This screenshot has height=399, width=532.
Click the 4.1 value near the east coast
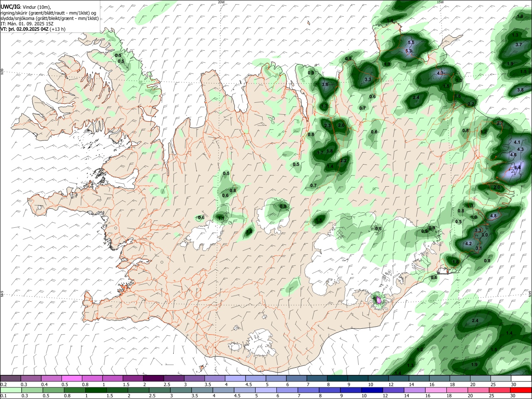pos(517,142)
